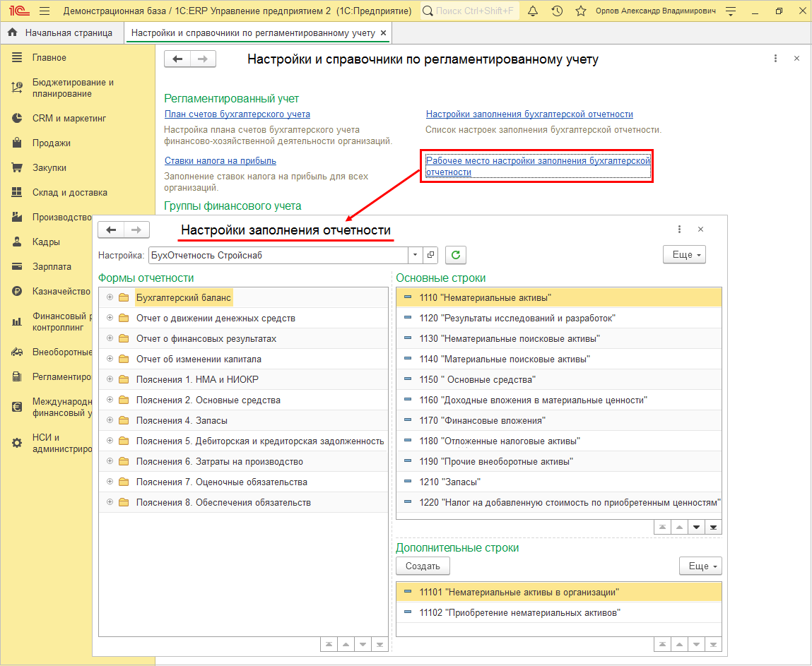Click the Начальная страница home icon

pos(12,32)
